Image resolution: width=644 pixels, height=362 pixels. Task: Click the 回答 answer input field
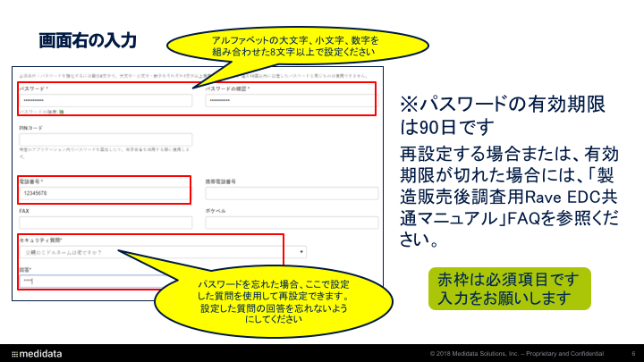tap(89, 282)
